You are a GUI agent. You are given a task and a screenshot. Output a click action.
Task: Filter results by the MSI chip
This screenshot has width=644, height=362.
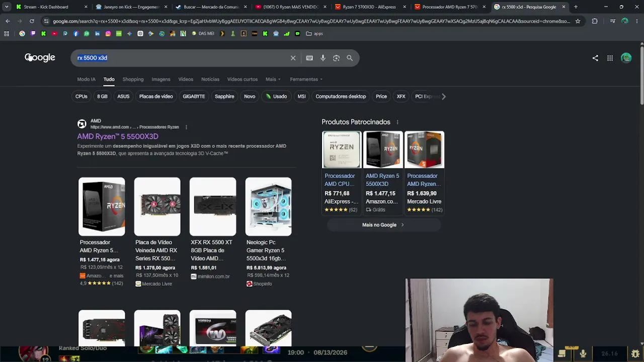pyautogui.click(x=301, y=97)
